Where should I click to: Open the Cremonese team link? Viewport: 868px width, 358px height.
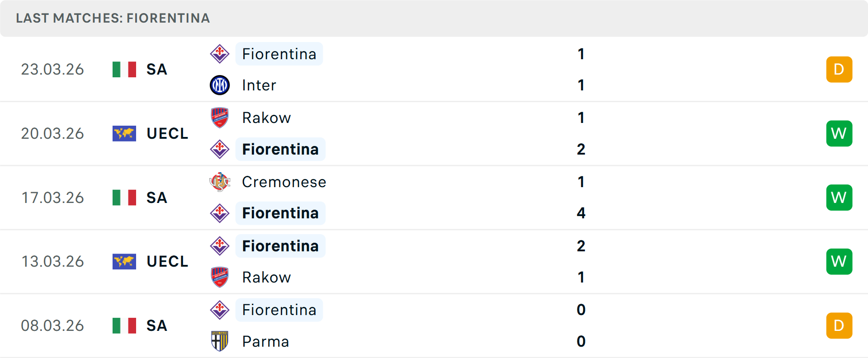(x=284, y=182)
